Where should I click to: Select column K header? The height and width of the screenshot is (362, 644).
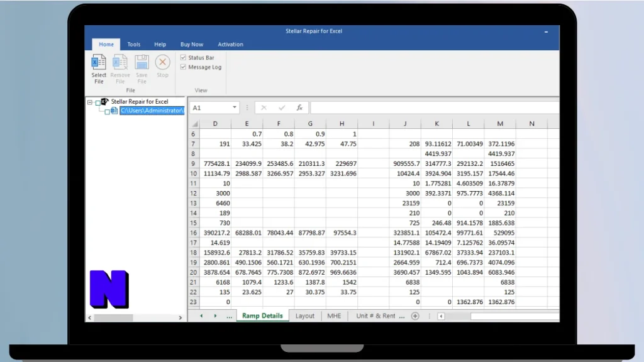[436, 124]
